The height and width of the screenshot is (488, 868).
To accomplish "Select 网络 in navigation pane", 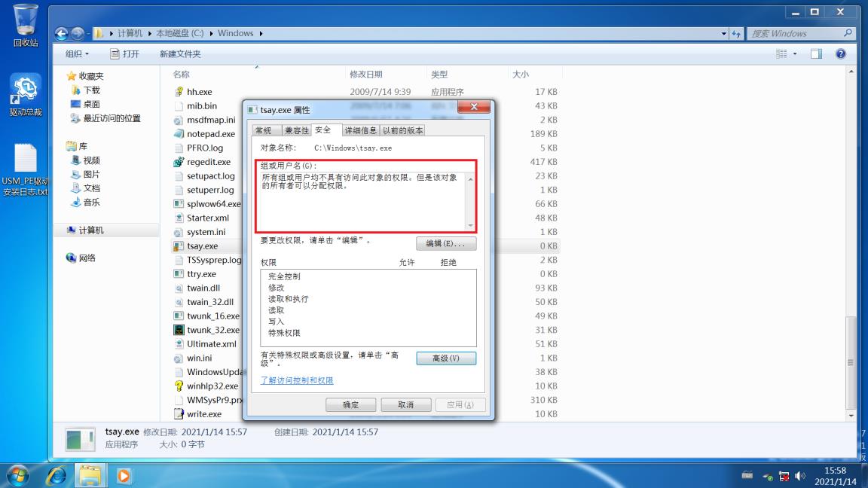I will 81,258.
